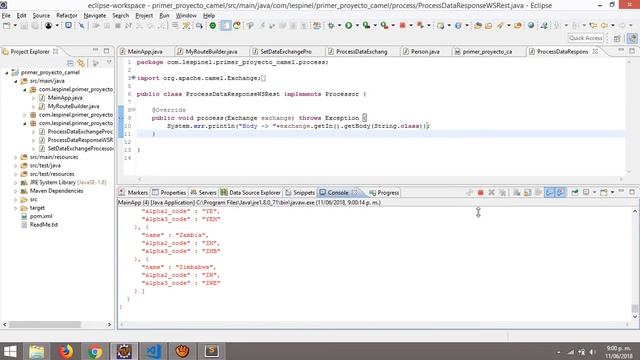This screenshot has height=360, width=640.
Task: Run the application with green Run button
Action: click(349, 25)
